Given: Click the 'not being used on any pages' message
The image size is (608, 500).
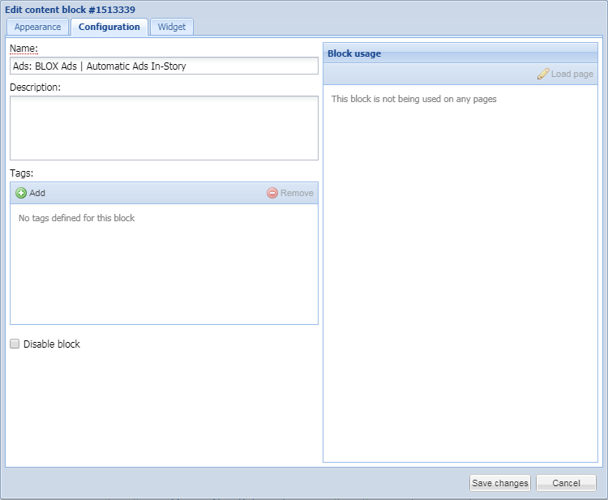Looking at the screenshot, I should pos(414,99).
